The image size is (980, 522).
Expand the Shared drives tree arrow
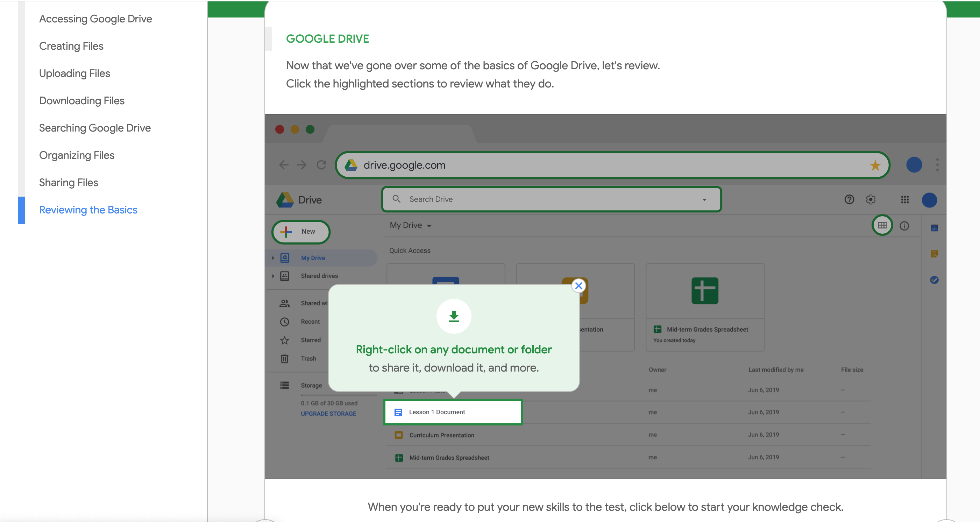tap(273, 276)
